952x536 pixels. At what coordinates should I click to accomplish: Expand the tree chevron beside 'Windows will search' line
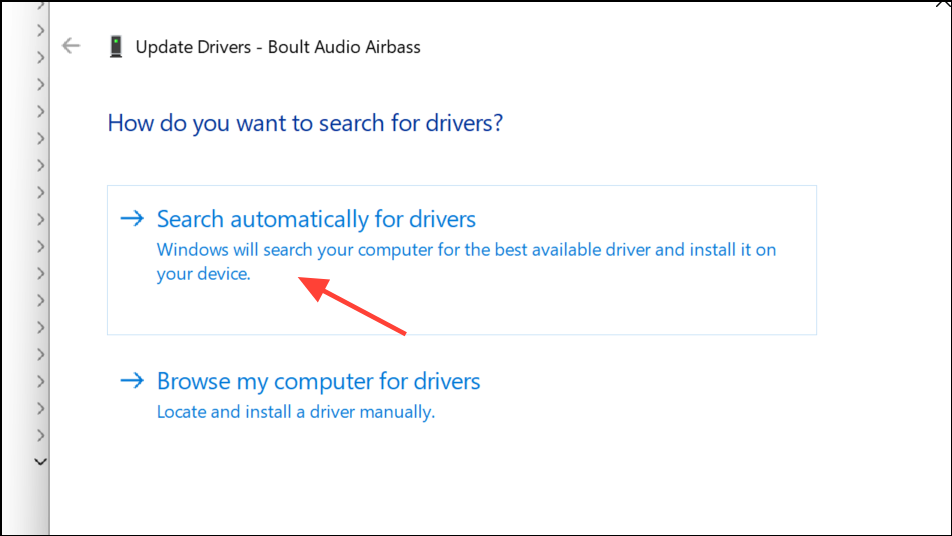point(41,246)
